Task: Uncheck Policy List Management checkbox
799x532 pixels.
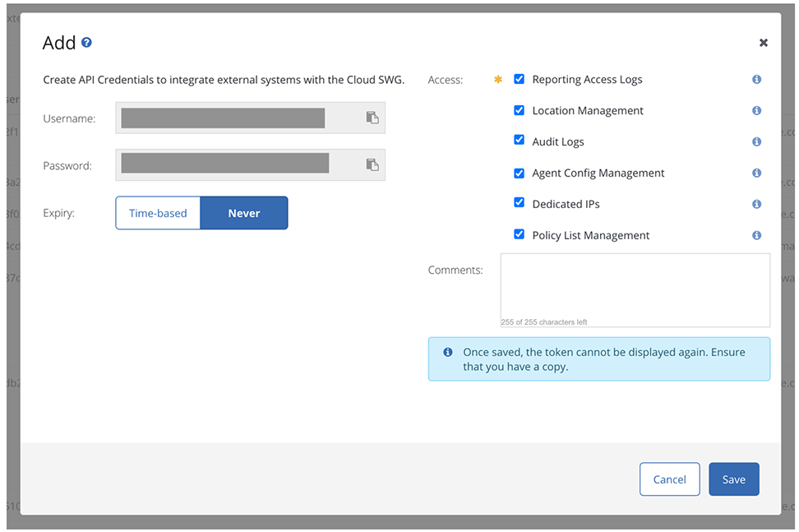Action: (520, 234)
